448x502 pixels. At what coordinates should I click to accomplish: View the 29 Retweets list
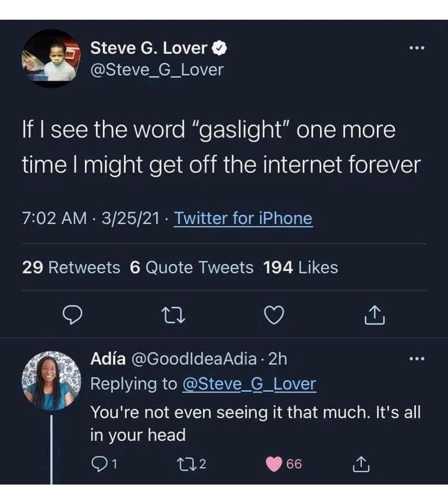(71, 268)
